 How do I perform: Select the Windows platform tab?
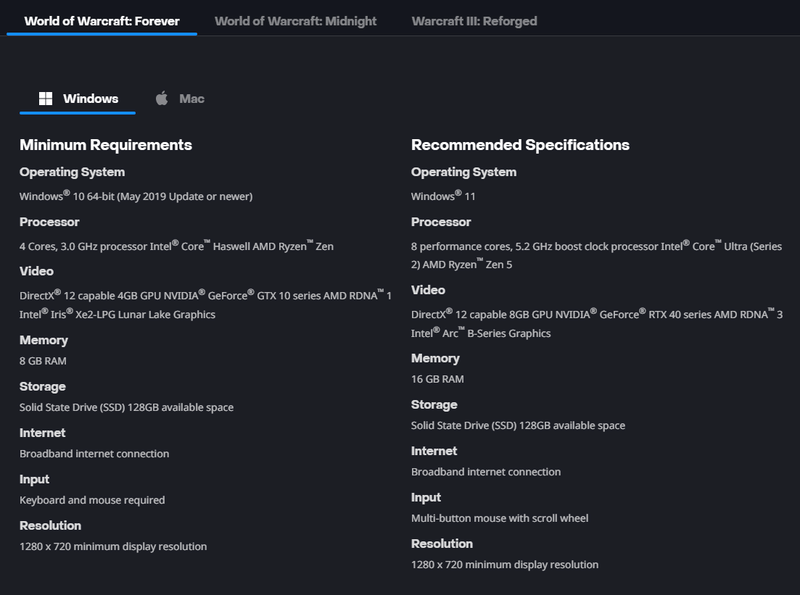click(x=78, y=98)
